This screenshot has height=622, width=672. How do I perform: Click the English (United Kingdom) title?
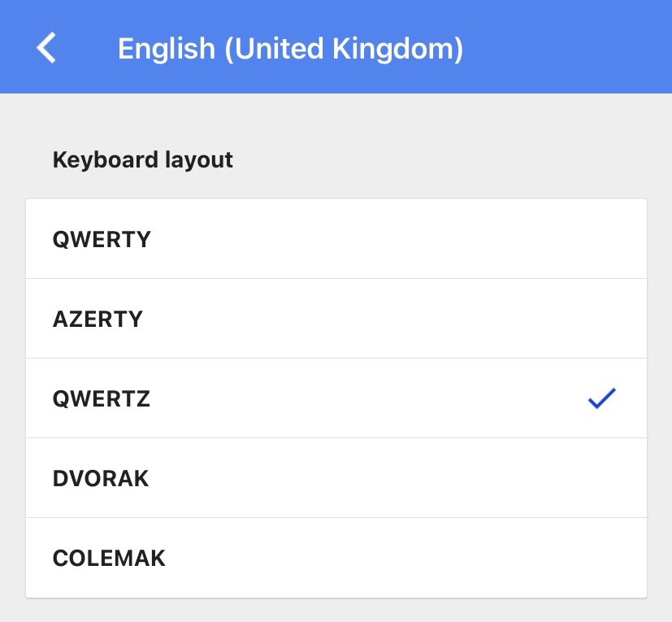290,49
